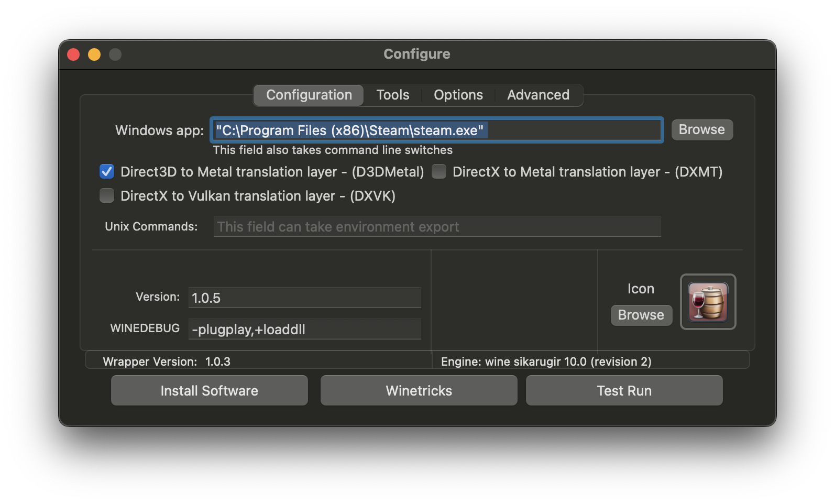Focus the Unix Commands text field
The width and height of the screenshot is (835, 504).
[437, 226]
